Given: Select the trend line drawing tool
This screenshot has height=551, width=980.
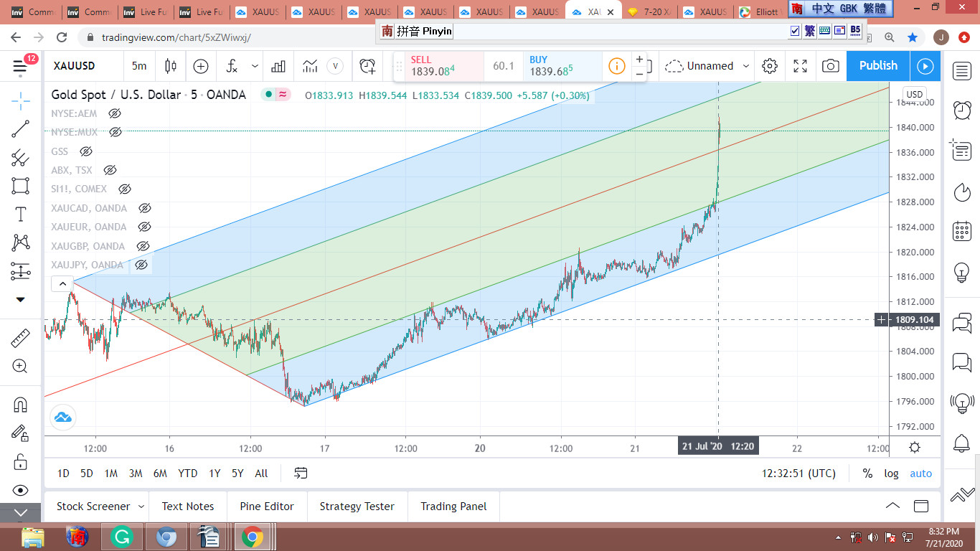Looking at the screenshot, I should [21, 129].
